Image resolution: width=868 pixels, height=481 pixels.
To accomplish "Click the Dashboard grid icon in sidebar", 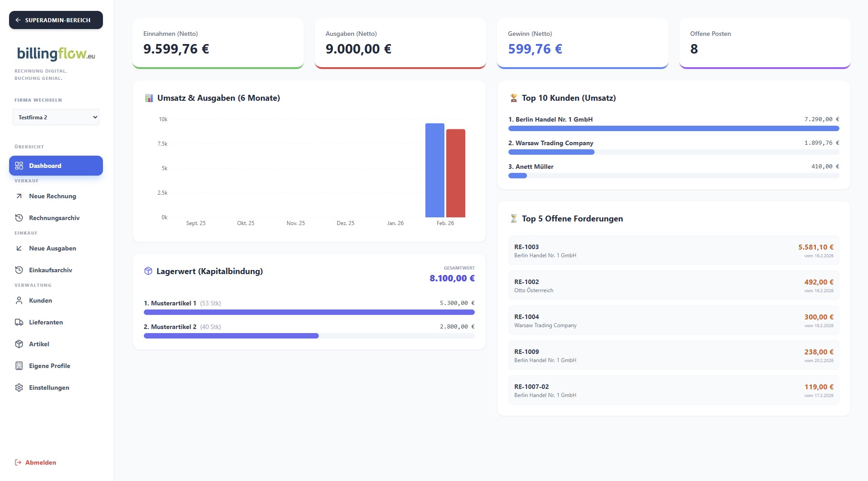I will tap(19, 166).
